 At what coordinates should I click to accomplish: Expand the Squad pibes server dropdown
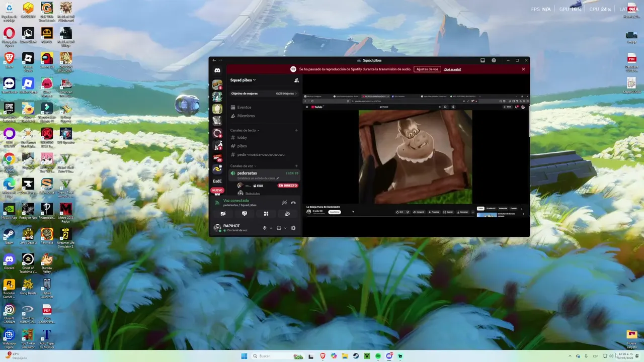243,80
